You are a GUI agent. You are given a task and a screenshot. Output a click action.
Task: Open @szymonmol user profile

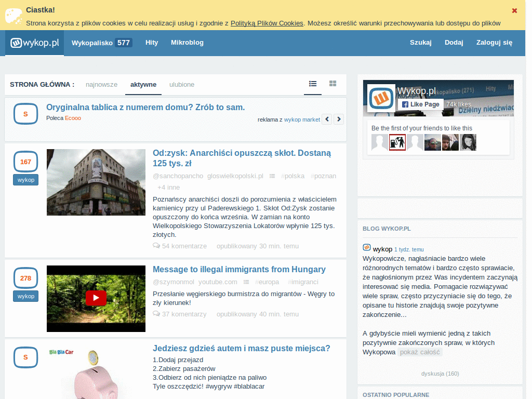pos(174,282)
